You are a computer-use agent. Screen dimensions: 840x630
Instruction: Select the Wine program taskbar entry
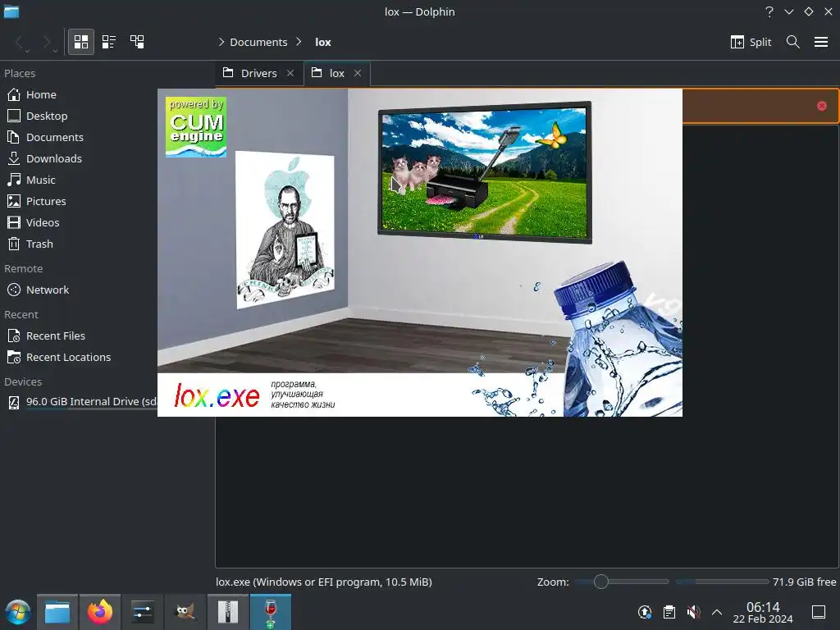click(271, 612)
